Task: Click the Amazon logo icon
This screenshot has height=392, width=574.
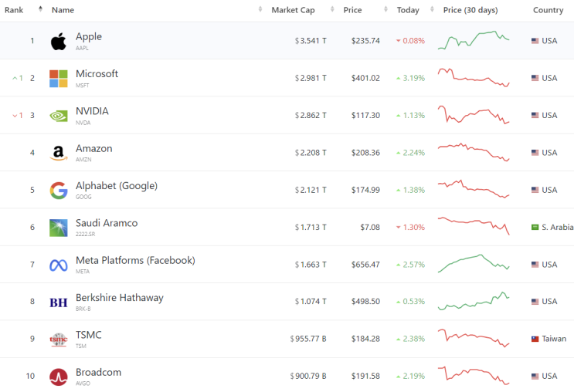Action: [x=59, y=153]
